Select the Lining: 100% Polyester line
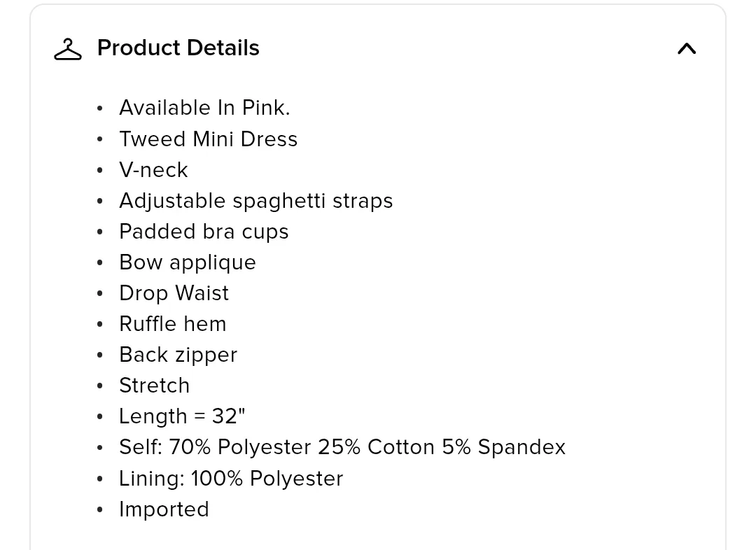This screenshot has height=550, width=756. (x=231, y=479)
